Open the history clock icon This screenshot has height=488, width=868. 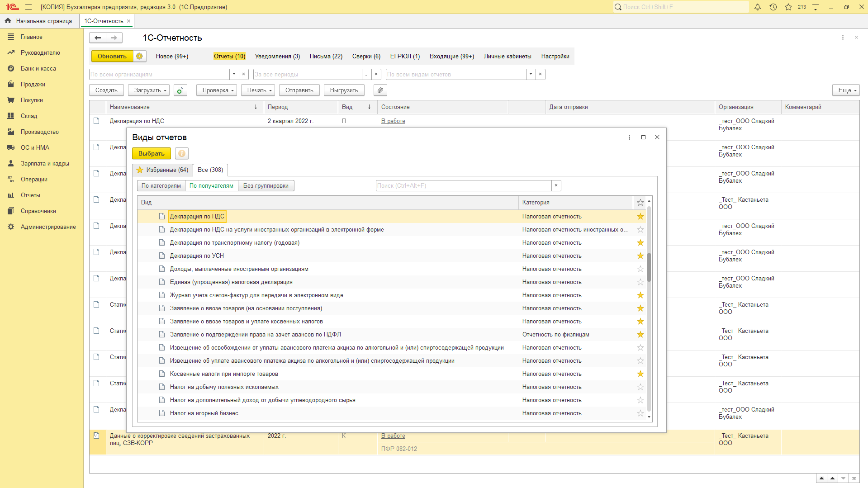click(x=773, y=7)
